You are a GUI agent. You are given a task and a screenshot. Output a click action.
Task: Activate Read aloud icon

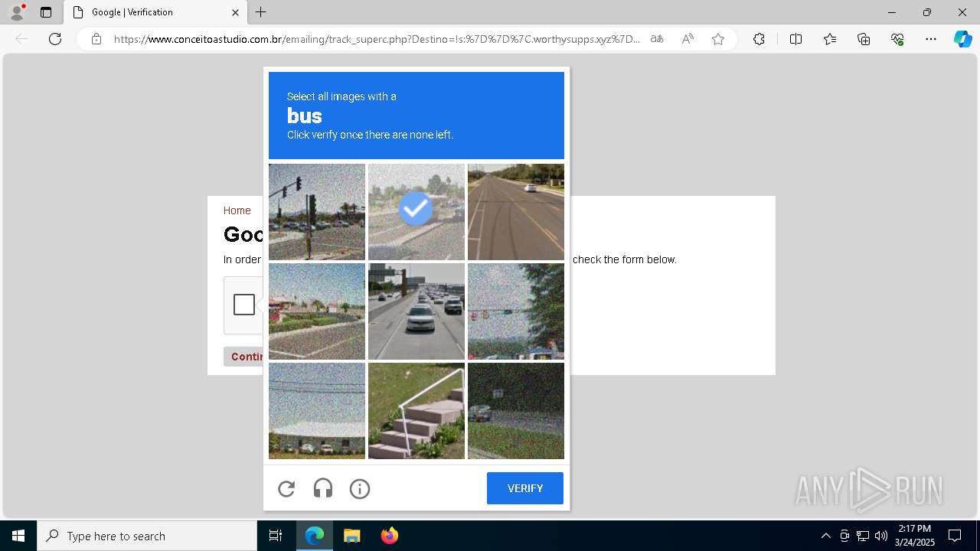(x=688, y=39)
